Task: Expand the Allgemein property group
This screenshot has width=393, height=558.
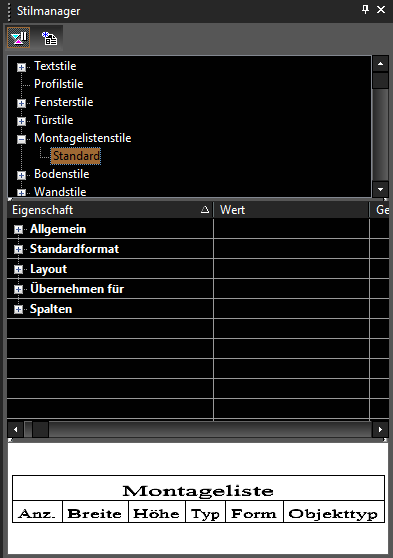Action: pos(19,230)
